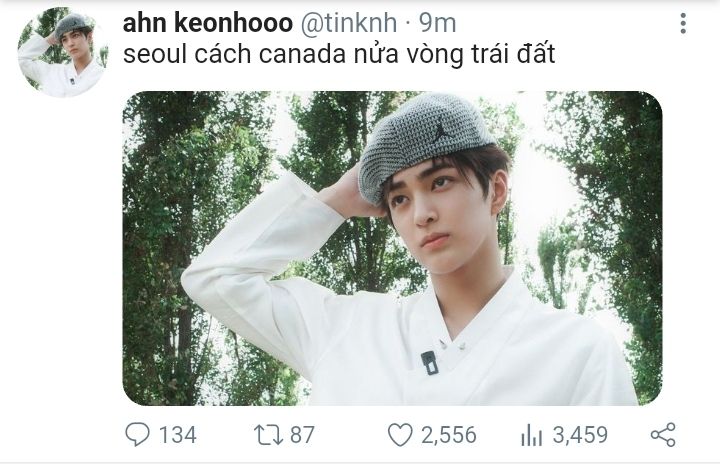The height and width of the screenshot is (465, 720).
Task: Visit ahn keonhooo's display name
Action: pos(208,23)
